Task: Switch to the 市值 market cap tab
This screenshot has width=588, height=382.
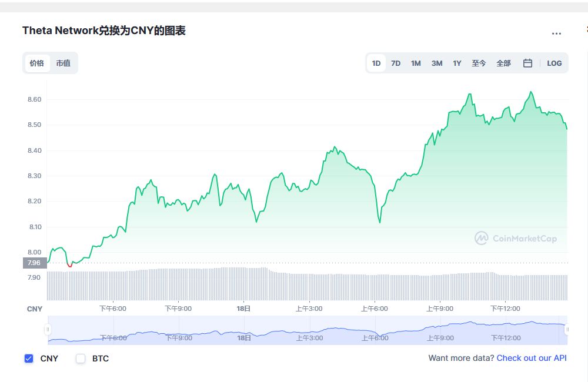Action: 63,63
